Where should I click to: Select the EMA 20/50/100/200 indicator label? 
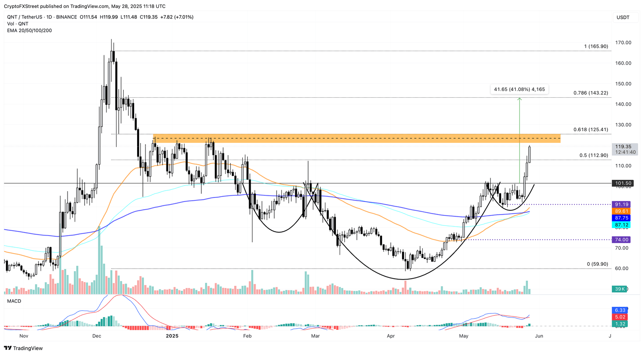coord(29,31)
